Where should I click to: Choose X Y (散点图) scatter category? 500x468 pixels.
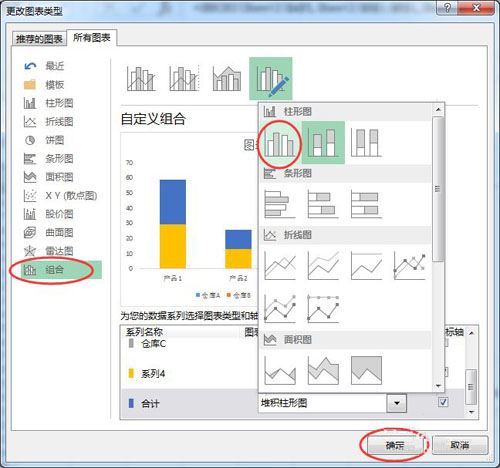[x=61, y=196]
